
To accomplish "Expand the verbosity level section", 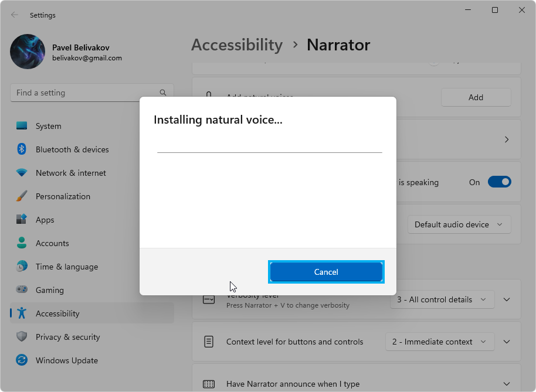I will 507,299.
